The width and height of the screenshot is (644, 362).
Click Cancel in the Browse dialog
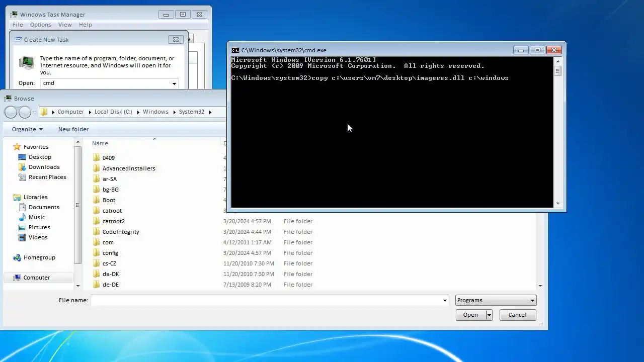tap(518, 315)
